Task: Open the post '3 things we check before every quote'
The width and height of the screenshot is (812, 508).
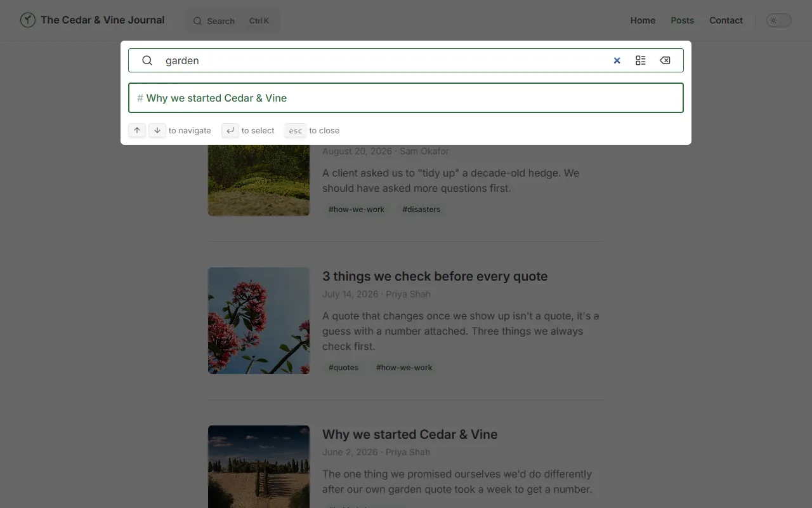Action: pyautogui.click(x=435, y=276)
